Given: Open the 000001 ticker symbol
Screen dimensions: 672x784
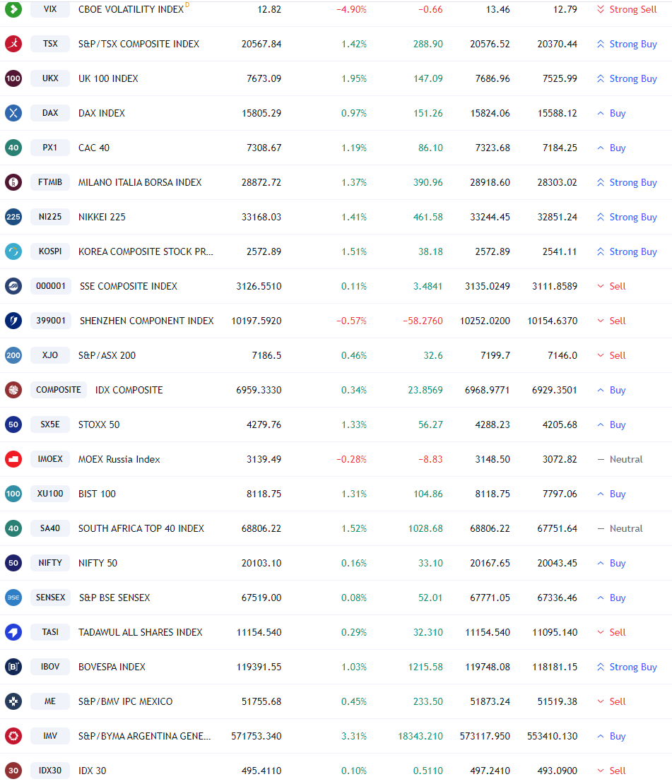Looking at the screenshot, I should click(51, 286).
